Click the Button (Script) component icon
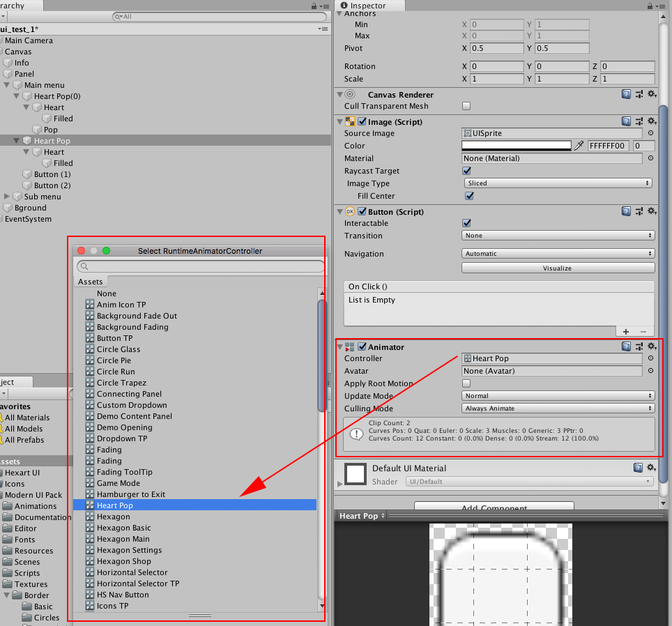The image size is (672, 626). (x=349, y=211)
